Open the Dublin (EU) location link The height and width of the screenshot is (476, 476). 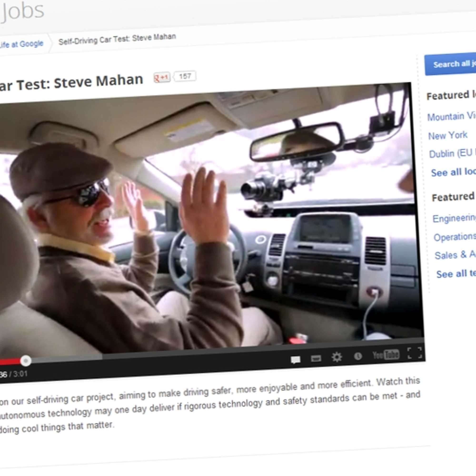452,154
